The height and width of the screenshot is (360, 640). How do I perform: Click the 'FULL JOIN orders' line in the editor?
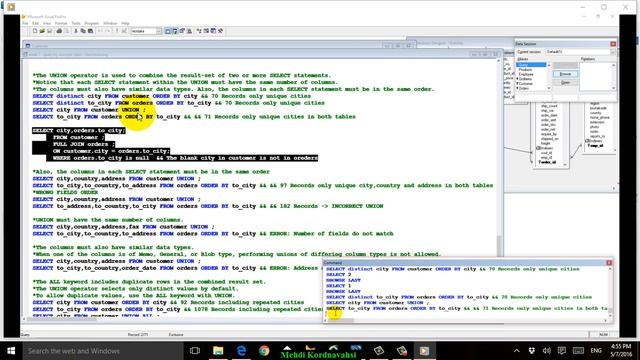tap(83, 144)
